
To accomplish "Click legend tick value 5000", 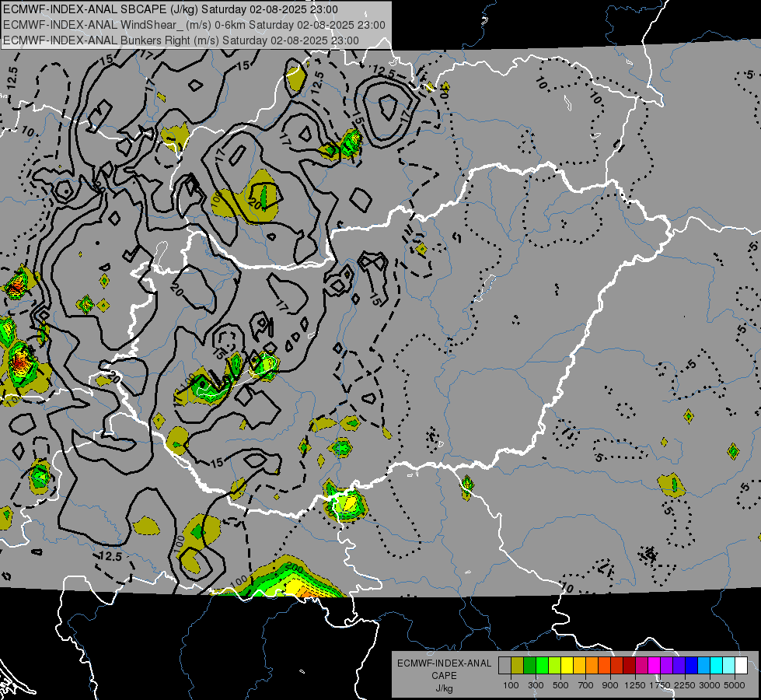I will [735, 685].
